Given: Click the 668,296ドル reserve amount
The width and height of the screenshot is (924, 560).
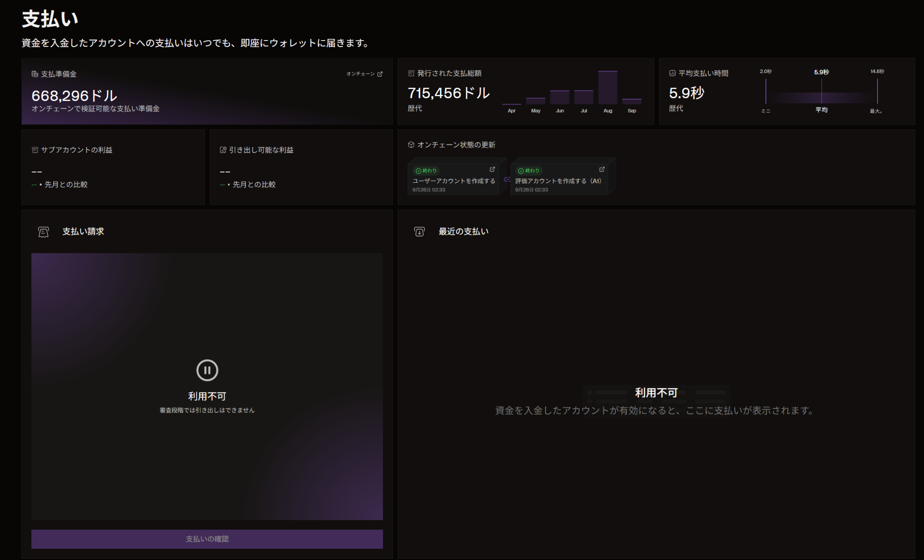Looking at the screenshot, I should 74,96.
